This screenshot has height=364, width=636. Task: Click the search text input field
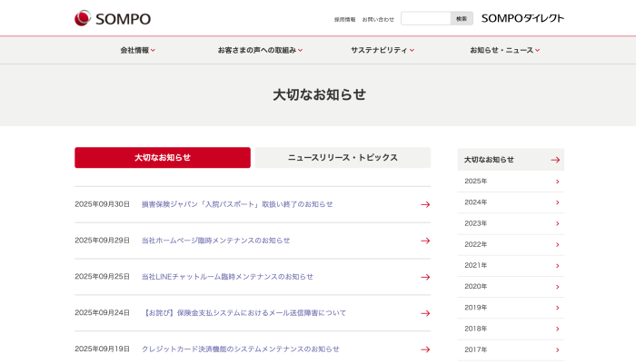425,18
